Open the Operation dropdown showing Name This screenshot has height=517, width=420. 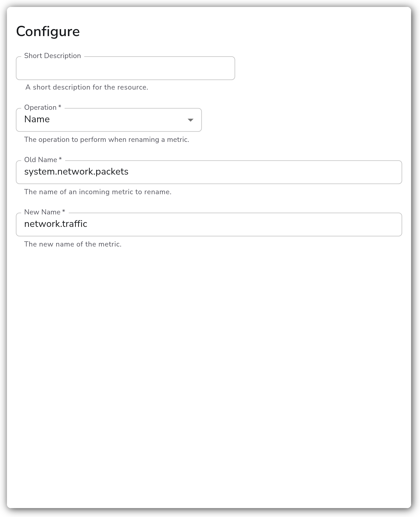point(109,120)
